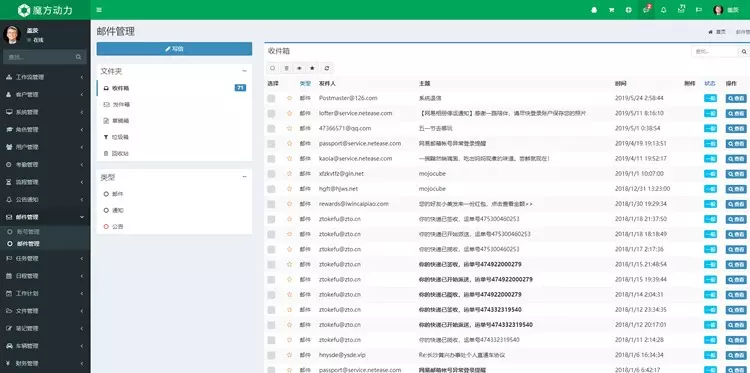Open 流程管理 hourglass icon in sidebar
Image resolution: width=750 pixels, height=373 pixels.
click(9, 182)
